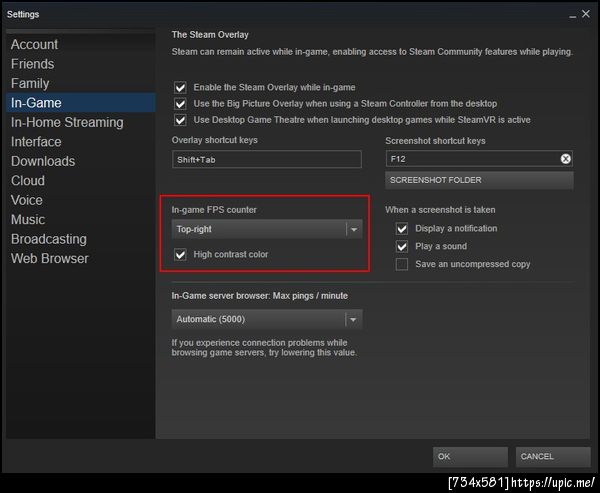600x493 pixels.
Task: Open Voice settings
Action: [26, 200]
